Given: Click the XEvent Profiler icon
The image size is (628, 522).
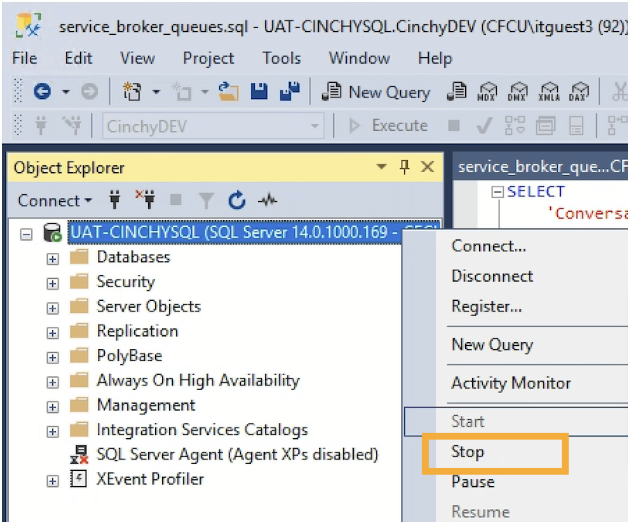Looking at the screenshot, I should [x=78, y=479].
